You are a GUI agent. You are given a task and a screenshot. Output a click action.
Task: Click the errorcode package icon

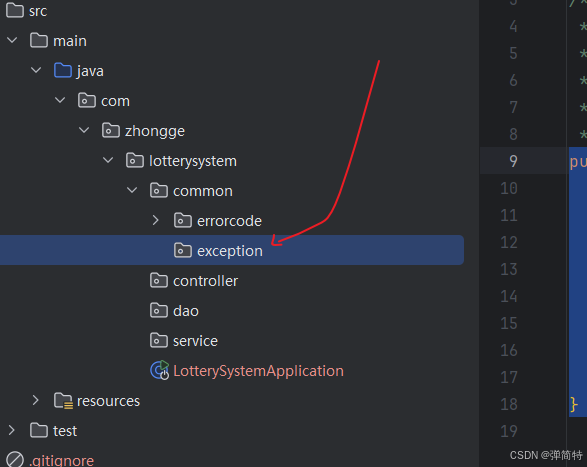click(183, 221)
